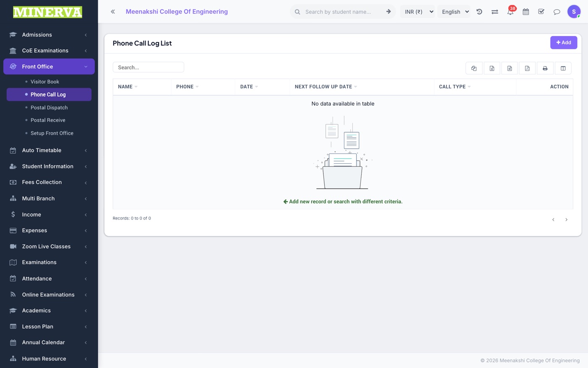Go to next page arrow
The height and width of the screenshot is (368, 588).
coord(566,220)
